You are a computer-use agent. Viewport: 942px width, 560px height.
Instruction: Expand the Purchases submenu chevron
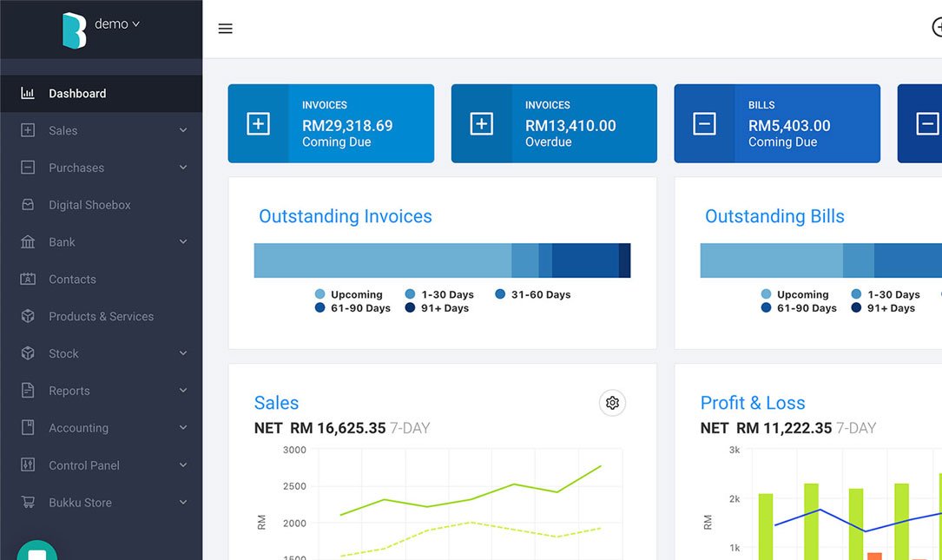tap(183, 168)
